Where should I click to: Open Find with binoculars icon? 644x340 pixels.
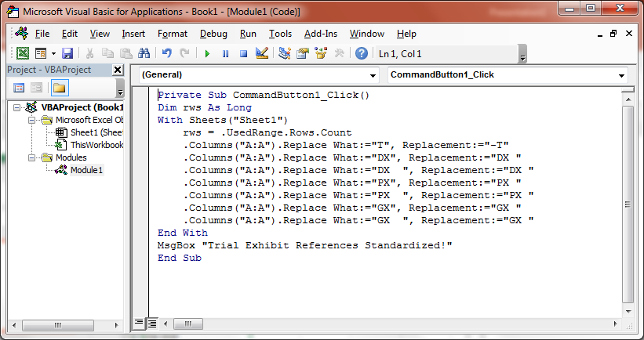coord(144,53)
